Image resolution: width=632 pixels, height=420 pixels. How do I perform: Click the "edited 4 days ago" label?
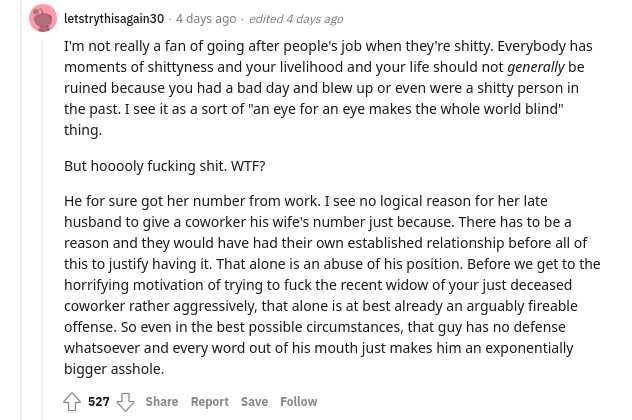tap(296, 19)
